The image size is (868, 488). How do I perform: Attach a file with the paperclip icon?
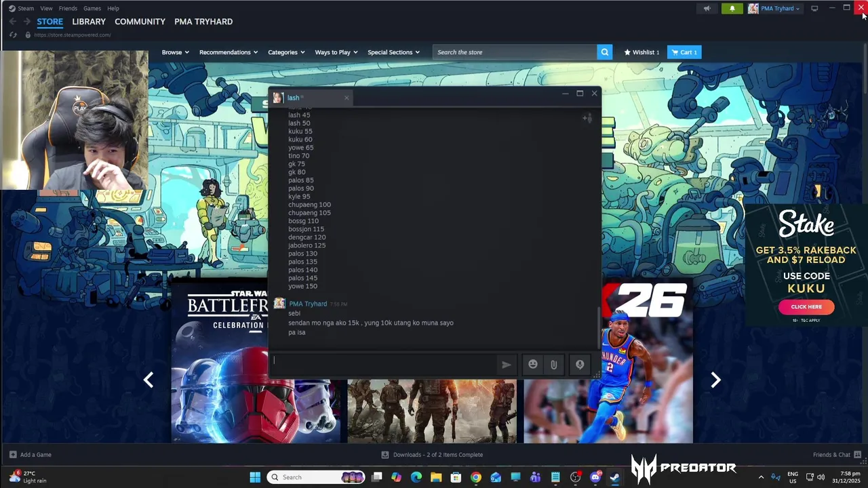553,365
